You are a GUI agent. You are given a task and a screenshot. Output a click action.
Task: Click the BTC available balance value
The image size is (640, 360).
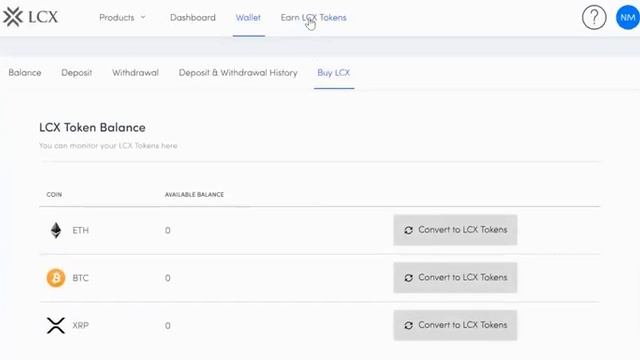pyautogui.click(x=168, y=278)
